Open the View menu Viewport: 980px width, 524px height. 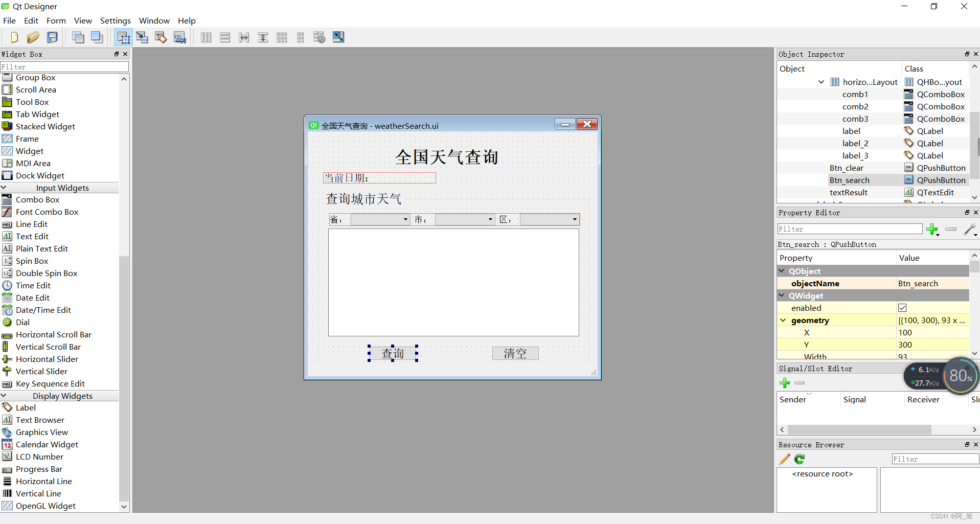[x=83, y=21]
